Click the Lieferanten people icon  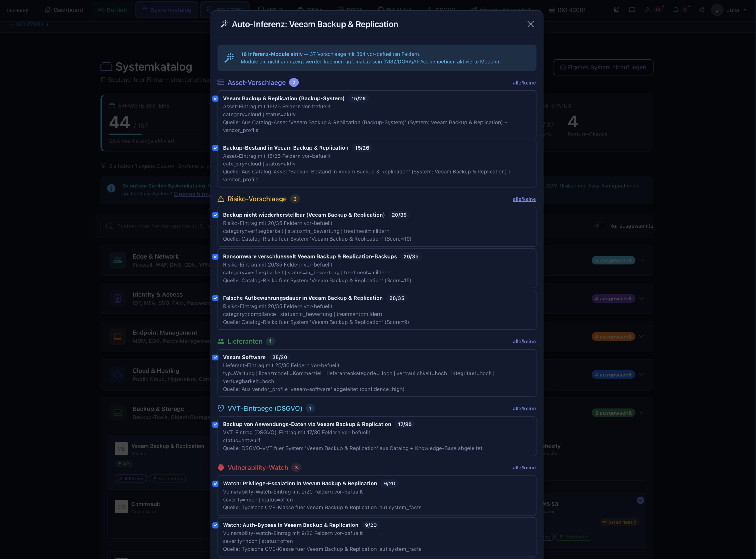point(221,341)
